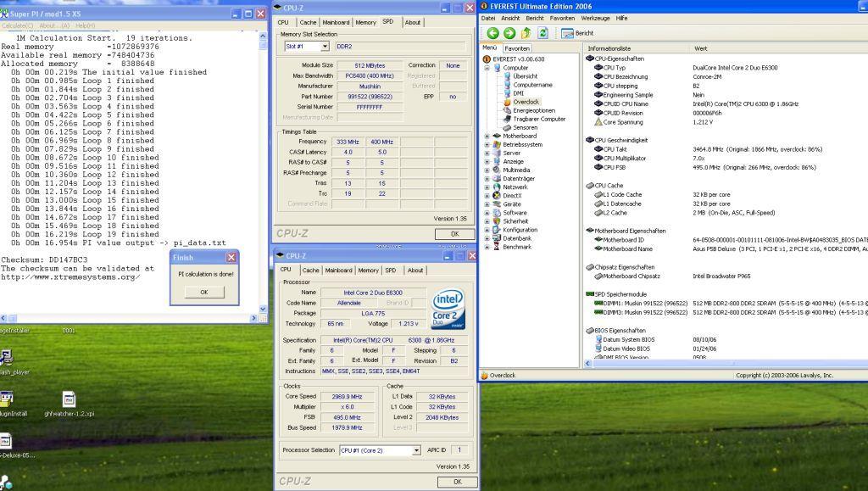This screenshot has width=868, height=491.
Task: Expand the Software node in EVEREST
Action: click(487, 213)
